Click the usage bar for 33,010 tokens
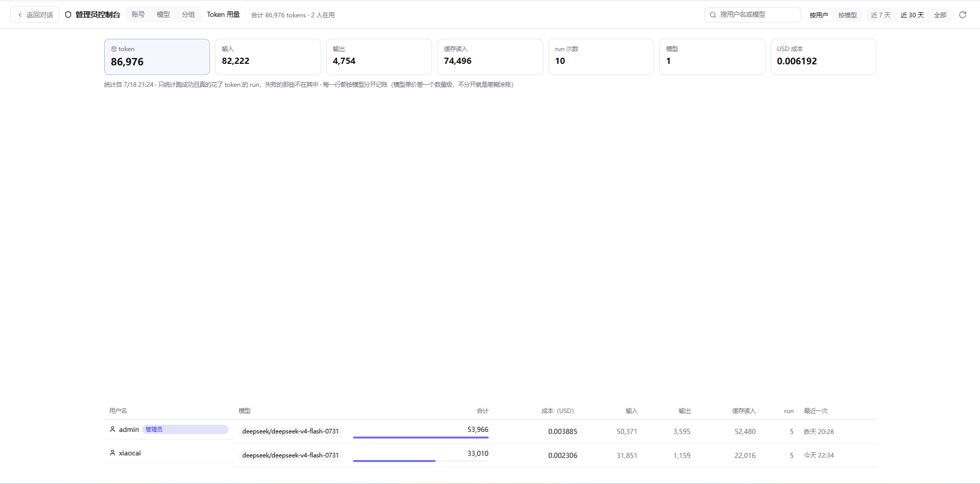Screen dimensions: 980x484 [421, 461]
